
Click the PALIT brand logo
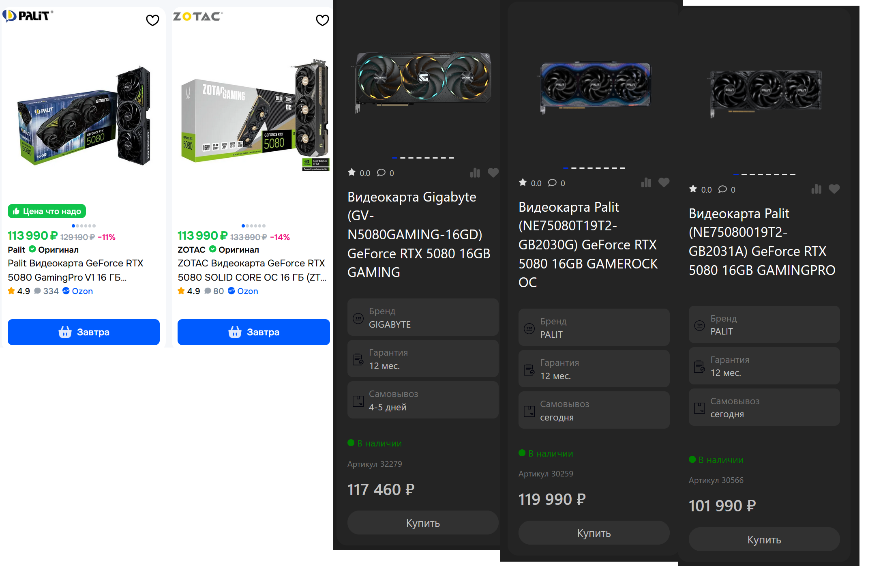[x=28, y=16]
